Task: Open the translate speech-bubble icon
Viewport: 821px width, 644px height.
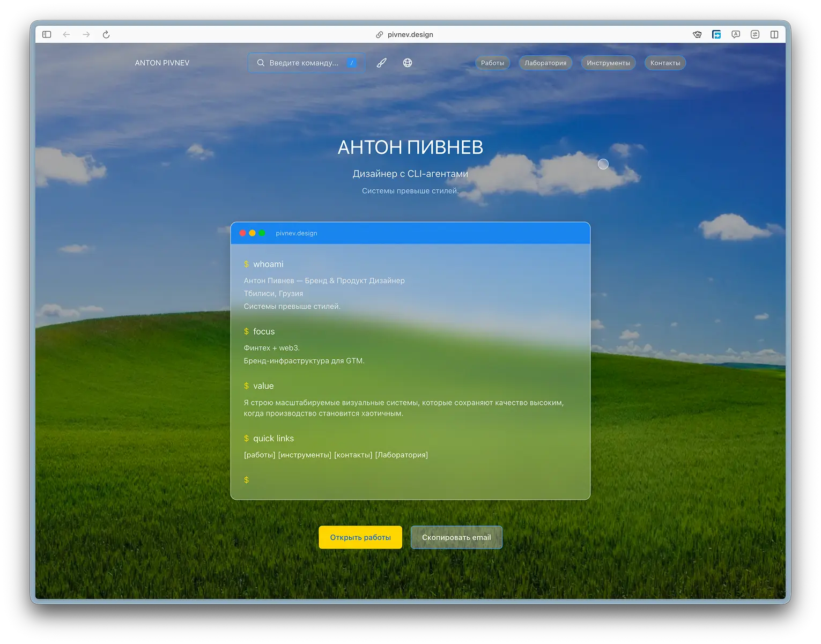Action: point(736,34)
